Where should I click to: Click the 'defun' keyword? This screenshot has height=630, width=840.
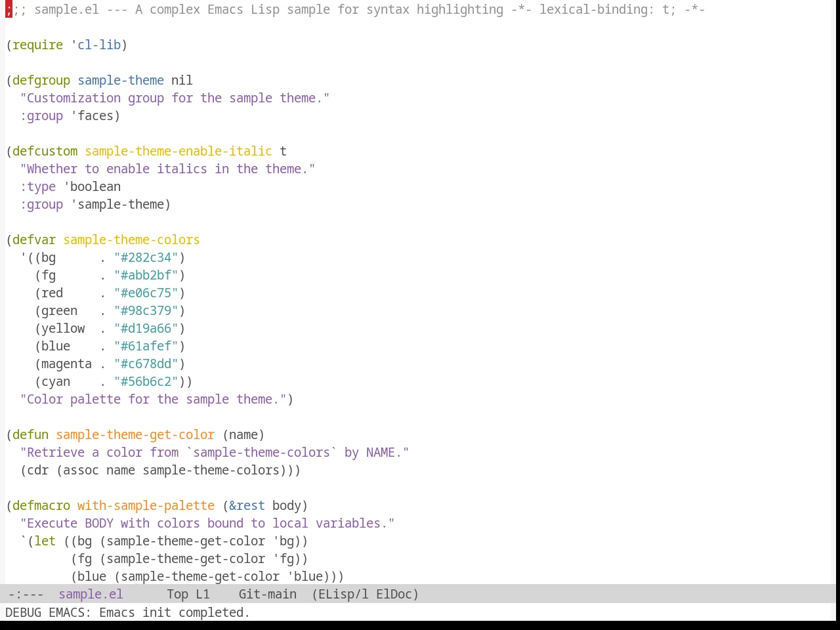[31, 434]
